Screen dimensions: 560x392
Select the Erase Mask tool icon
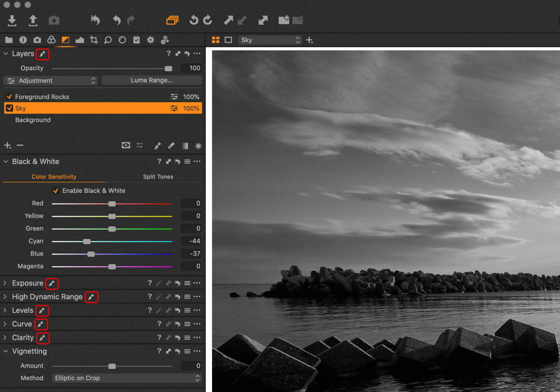tap(171, 146)
